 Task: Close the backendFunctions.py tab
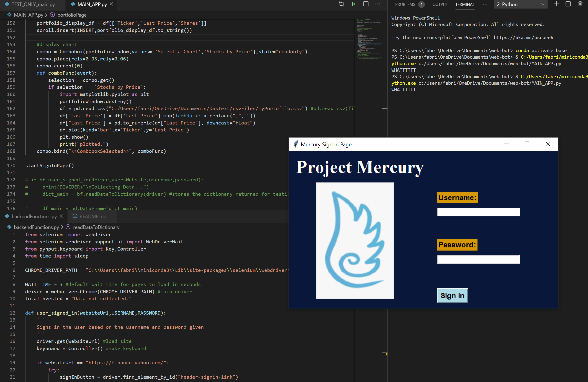coord(61,216)
